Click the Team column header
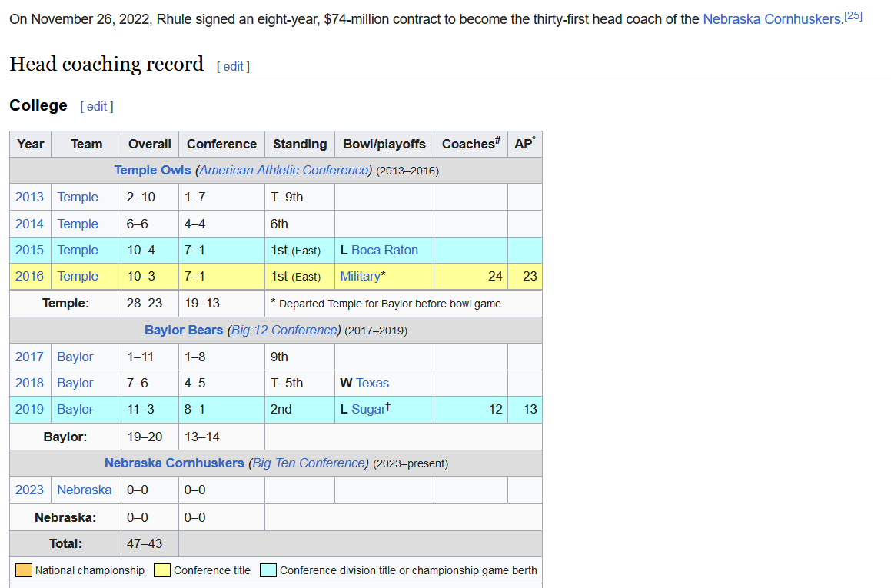 tap(86, 145)
